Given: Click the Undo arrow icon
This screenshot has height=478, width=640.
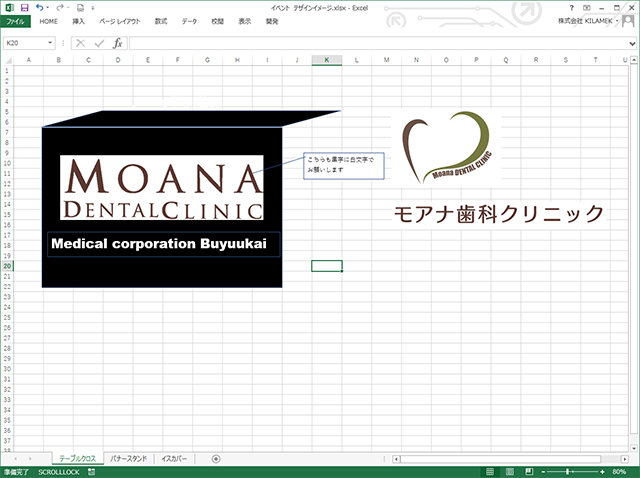Looking at the screenshot, I should click(x=40, y=7).
